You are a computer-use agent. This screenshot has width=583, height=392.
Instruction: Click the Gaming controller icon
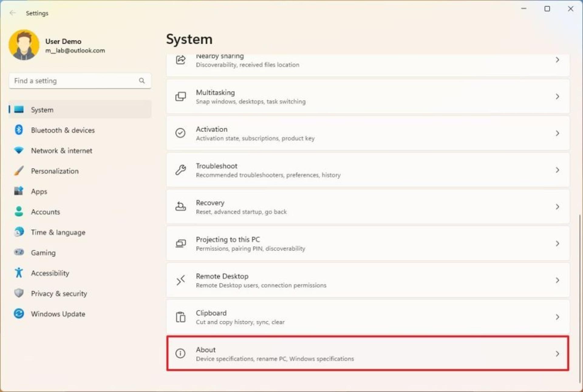[19, 252]
